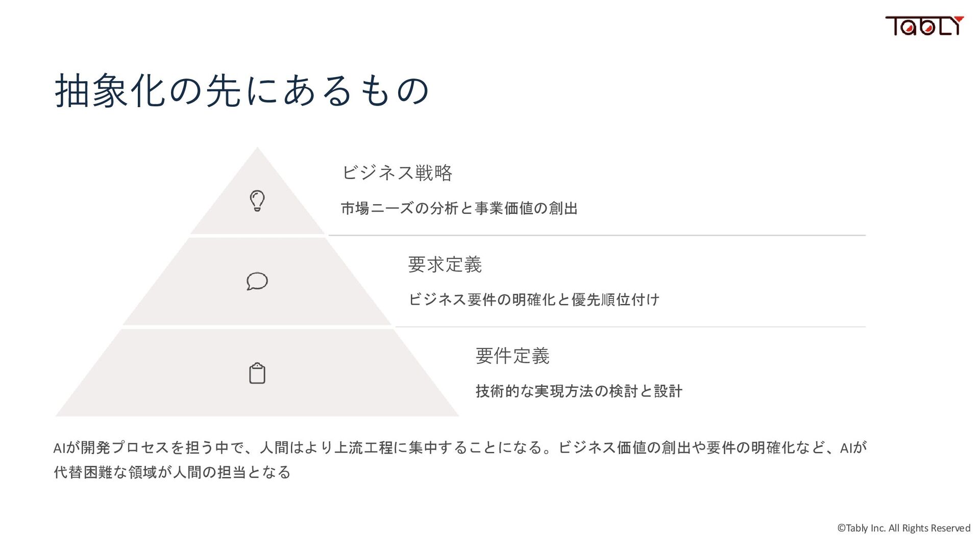The image size is (980, 551).
Task: Click the 技術的な実現方法 description text
Action: [x=579, y=391]
